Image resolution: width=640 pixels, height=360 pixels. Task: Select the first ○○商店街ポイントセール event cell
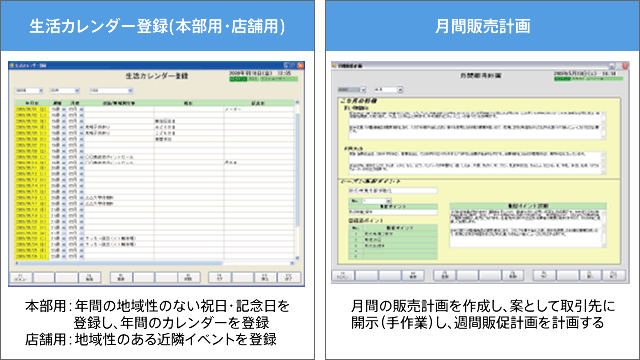click(119, 157)
